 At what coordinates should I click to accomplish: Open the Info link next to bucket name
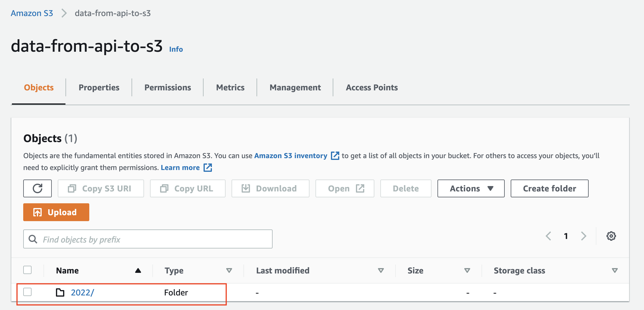click(176, 49)
